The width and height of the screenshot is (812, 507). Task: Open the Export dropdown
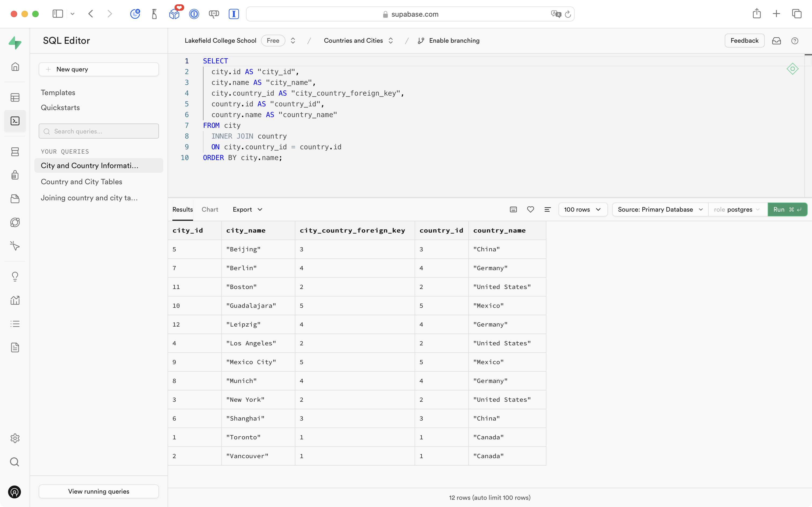click(x=247, y=209)
